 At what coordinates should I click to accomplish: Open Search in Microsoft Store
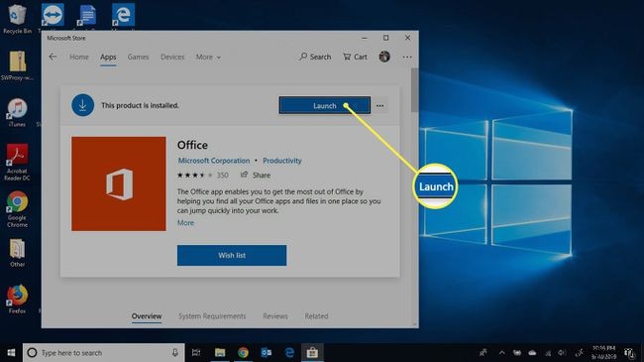[x=315, y=57]
